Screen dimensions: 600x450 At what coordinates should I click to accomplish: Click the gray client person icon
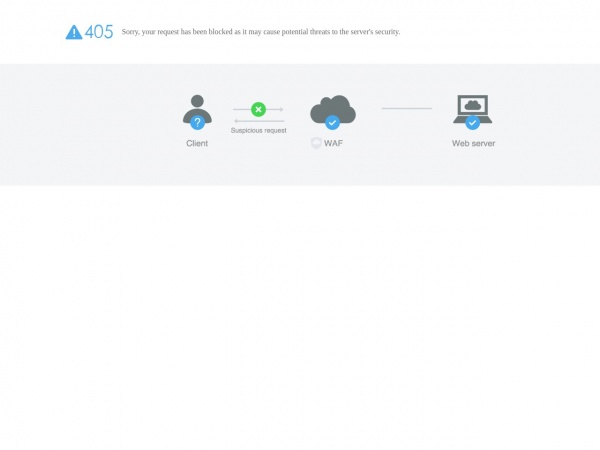click(x=197, y=109)
